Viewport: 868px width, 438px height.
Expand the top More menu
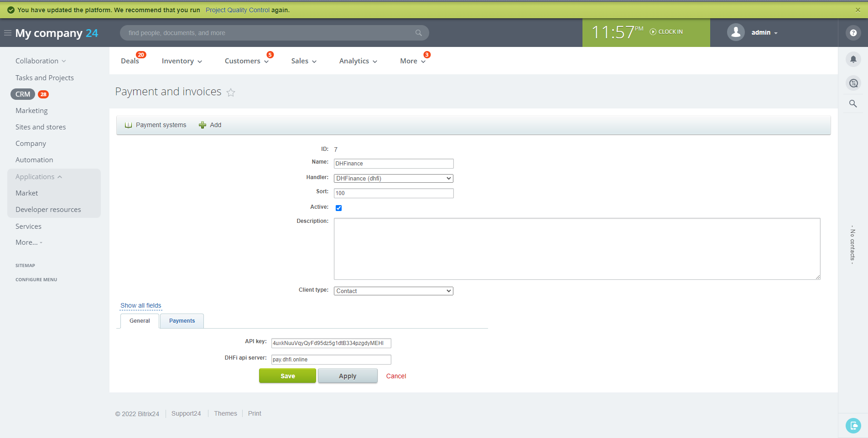(x=413, y=61)
